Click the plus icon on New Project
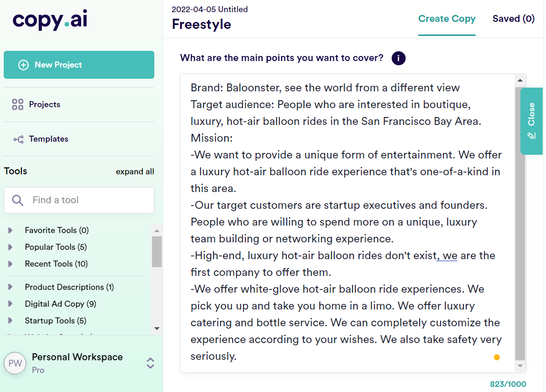This screenshot has width=546, height=392. click(x=23, y=65)
